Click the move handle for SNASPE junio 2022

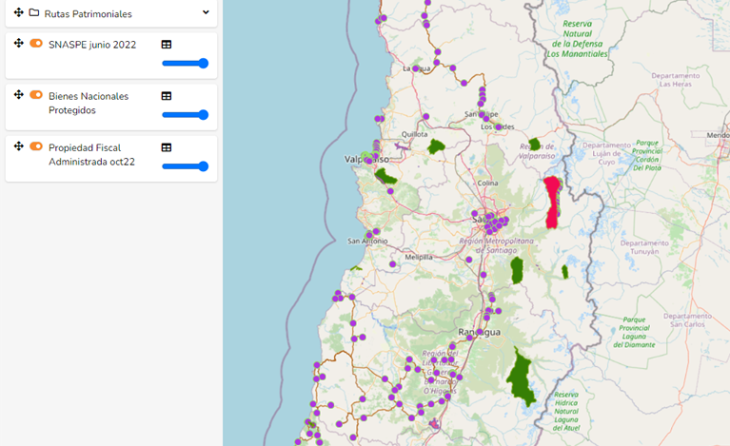click(x=18, y=44)
